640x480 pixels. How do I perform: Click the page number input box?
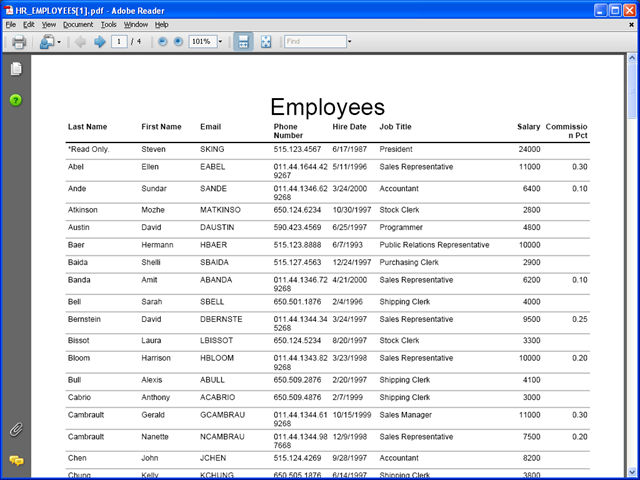coord(119,42)
